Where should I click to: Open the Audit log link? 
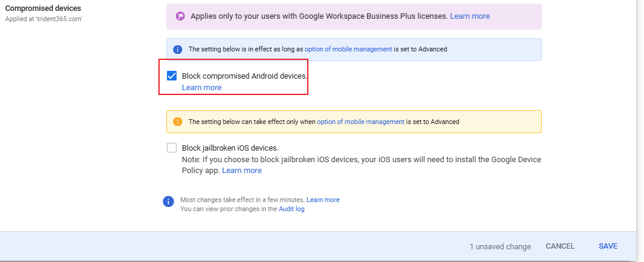(291, 209)
